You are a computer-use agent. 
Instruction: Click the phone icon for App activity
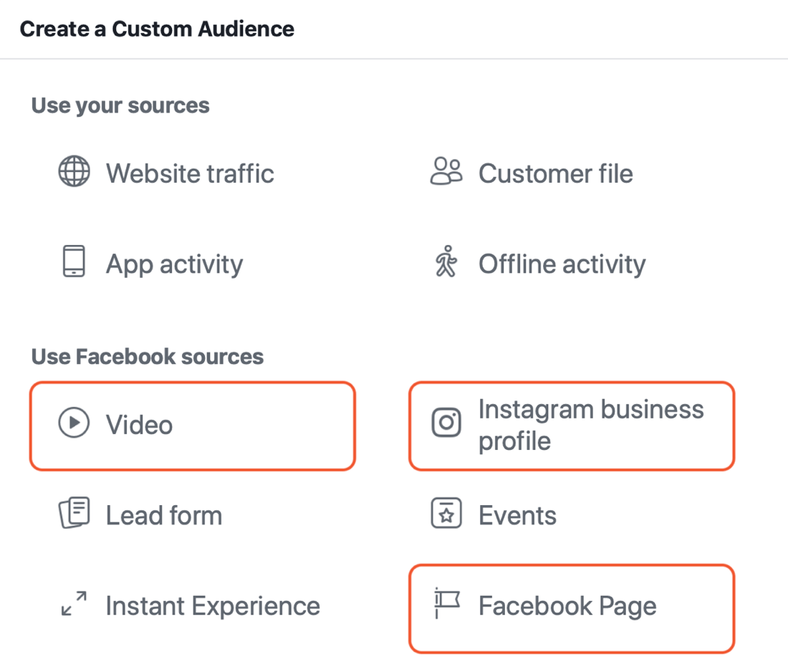(x=74, y=262)
